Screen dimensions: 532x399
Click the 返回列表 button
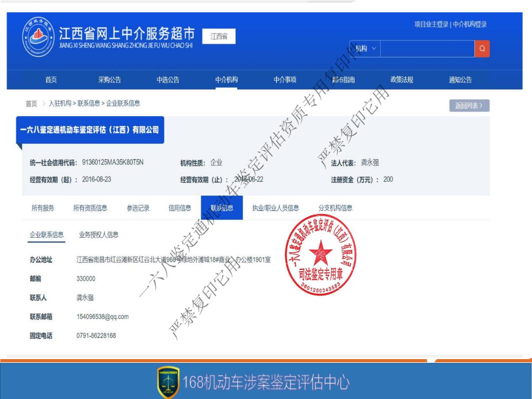pyautogui.click(x=468, y=106)
